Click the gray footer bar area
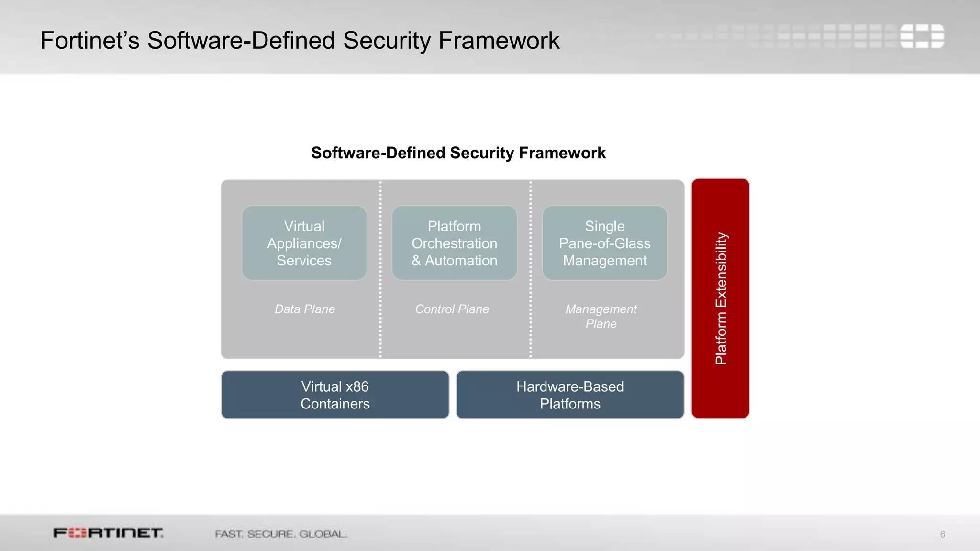980x551 pixels. pos(622,533)
